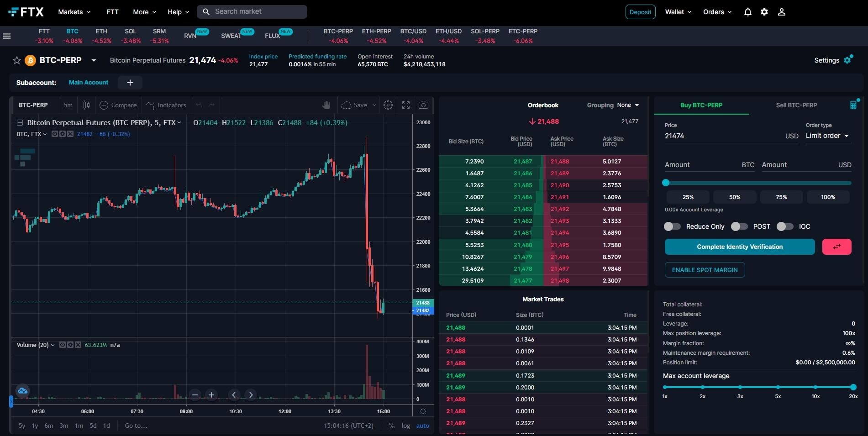The width and height of the screenshot is (868, 436).
Task: Open the hamburger sidebar menu
Action: point(7,36)
